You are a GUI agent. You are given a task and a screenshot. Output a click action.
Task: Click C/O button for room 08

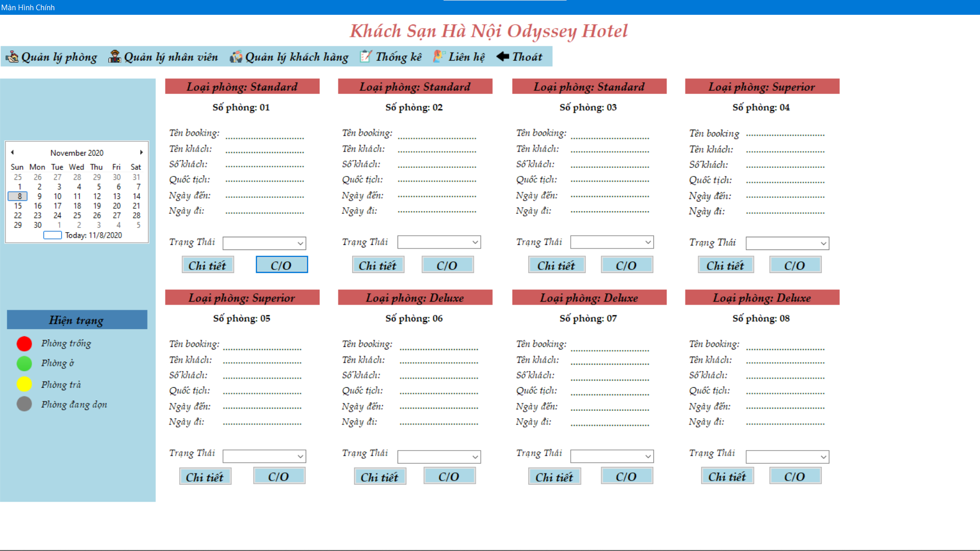[x=796, y=477]
